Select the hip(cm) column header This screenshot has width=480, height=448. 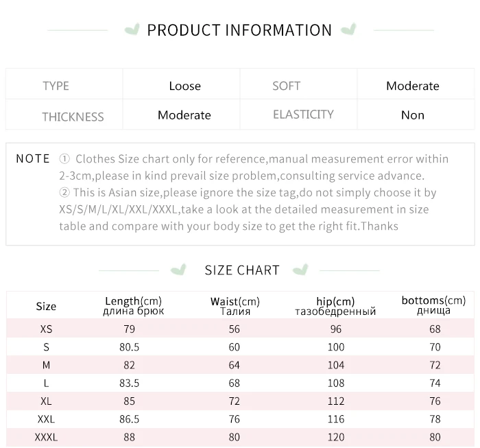(x=335, y=306)
